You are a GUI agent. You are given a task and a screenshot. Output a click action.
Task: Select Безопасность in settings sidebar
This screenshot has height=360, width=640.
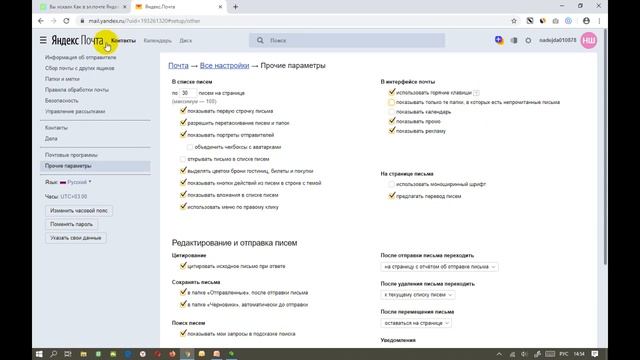pos(62,100)
